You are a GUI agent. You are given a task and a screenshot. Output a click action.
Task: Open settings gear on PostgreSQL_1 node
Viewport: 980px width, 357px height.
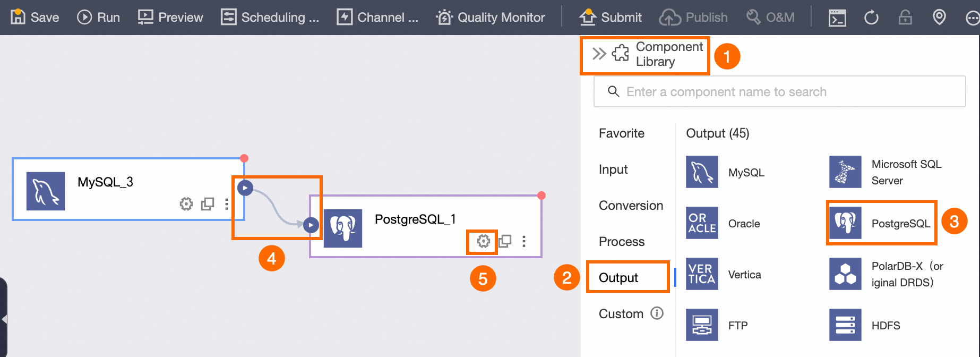(x=483, y=241)
